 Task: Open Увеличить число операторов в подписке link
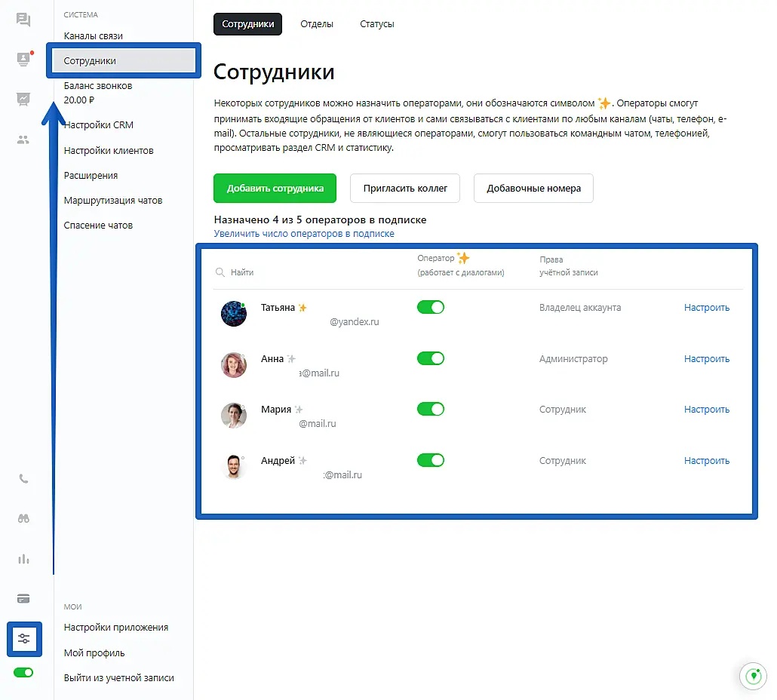(304, 234)
